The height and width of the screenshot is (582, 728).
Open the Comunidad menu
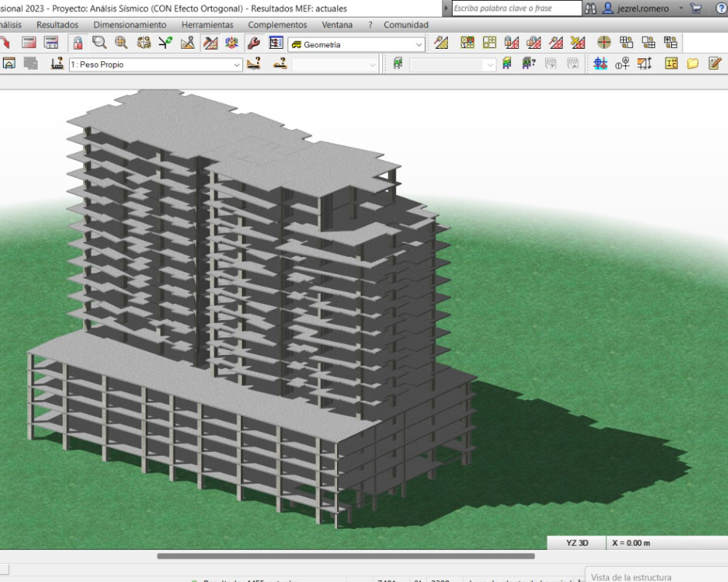coord(405,25)
